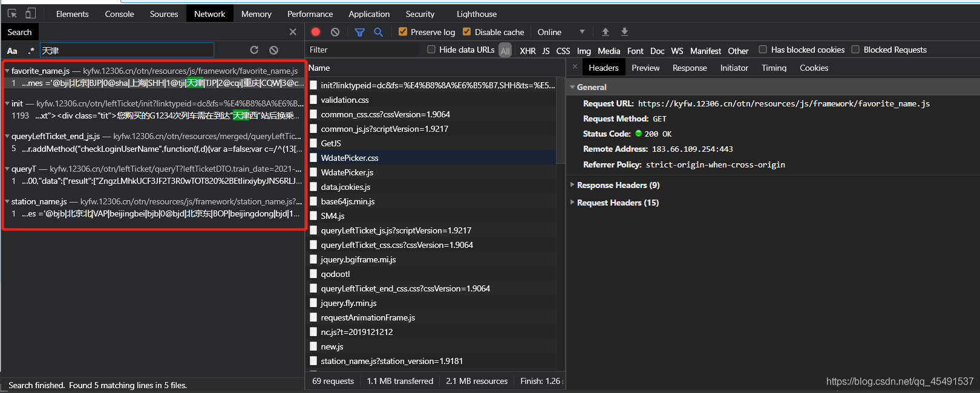Sort requests by Name column header
The image size is (980, 393).
coord(436,68)
